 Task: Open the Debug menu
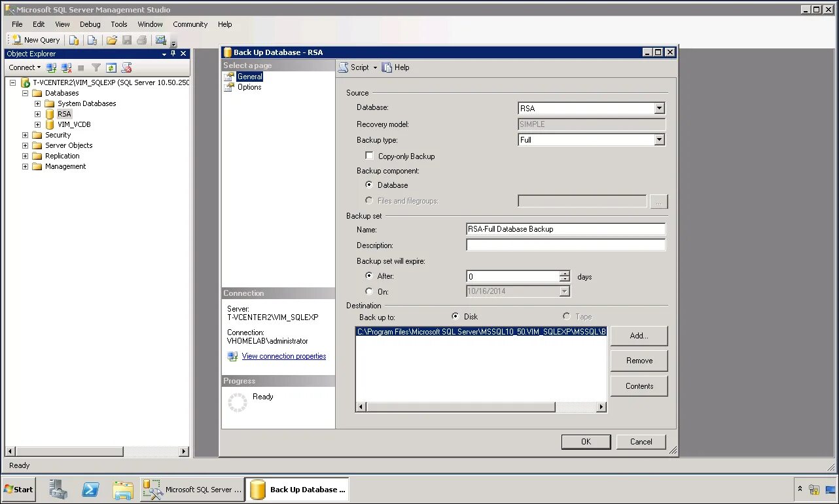pos(90,24)
